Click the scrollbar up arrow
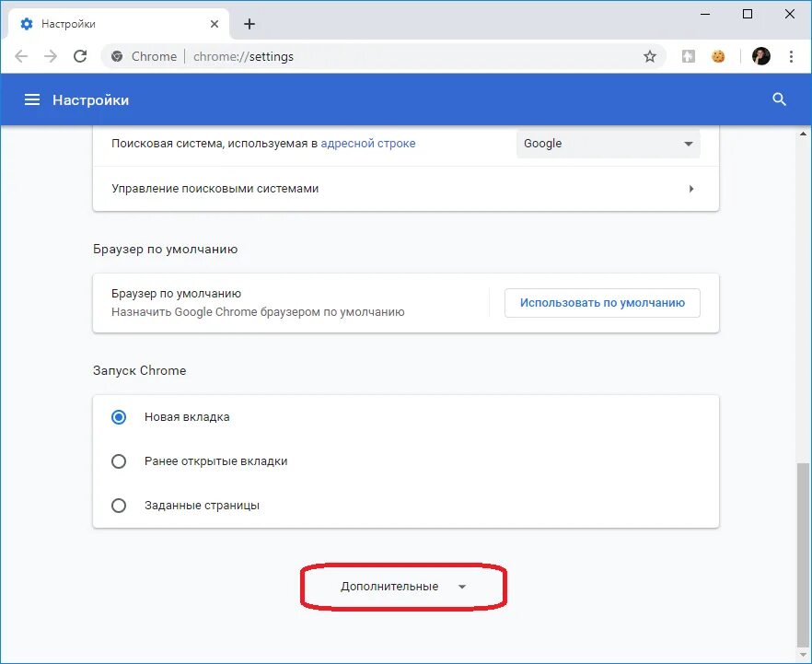The height and width of the screenshot is (664, 812). tap(803, 134)
